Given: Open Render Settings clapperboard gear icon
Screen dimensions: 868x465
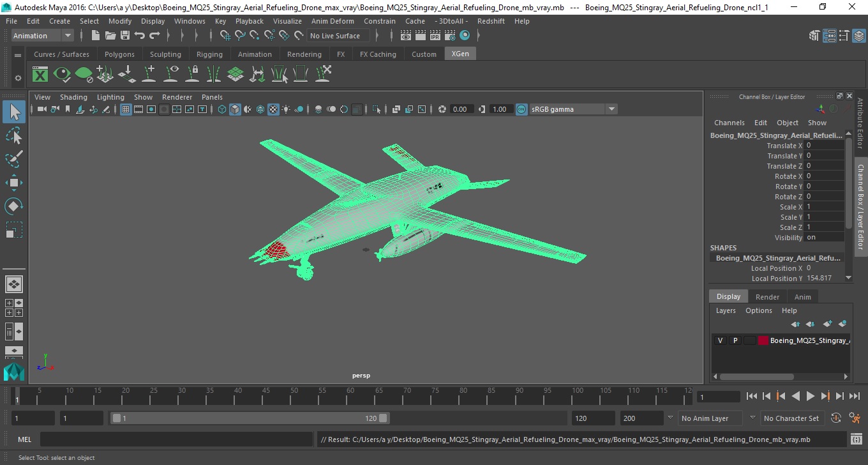Looking at the screenshot, I should pos(450,36).
